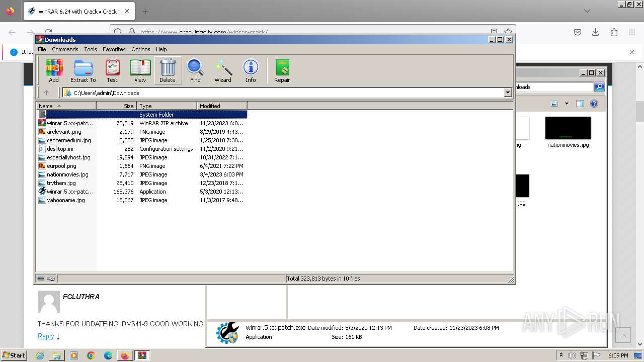Select especiallyhost.jpg in the file list
The image size is (644, 362).
(142, 157)
